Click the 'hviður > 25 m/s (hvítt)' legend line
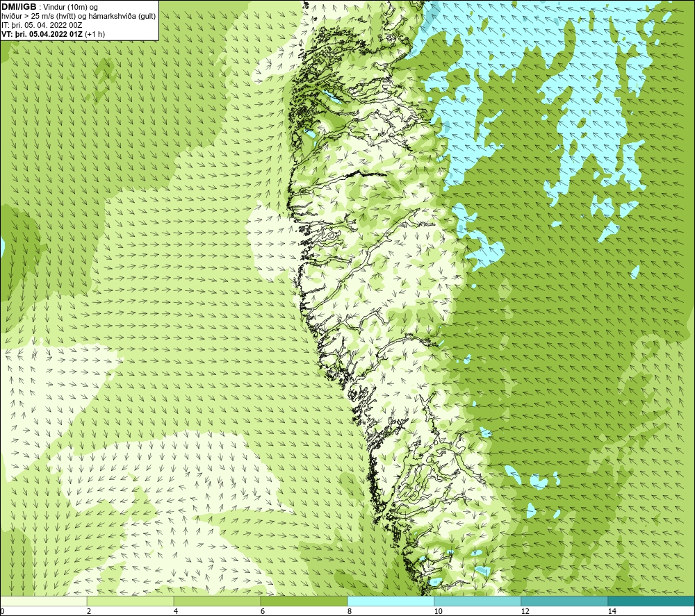The image size is (695, 616). [37, 17]
